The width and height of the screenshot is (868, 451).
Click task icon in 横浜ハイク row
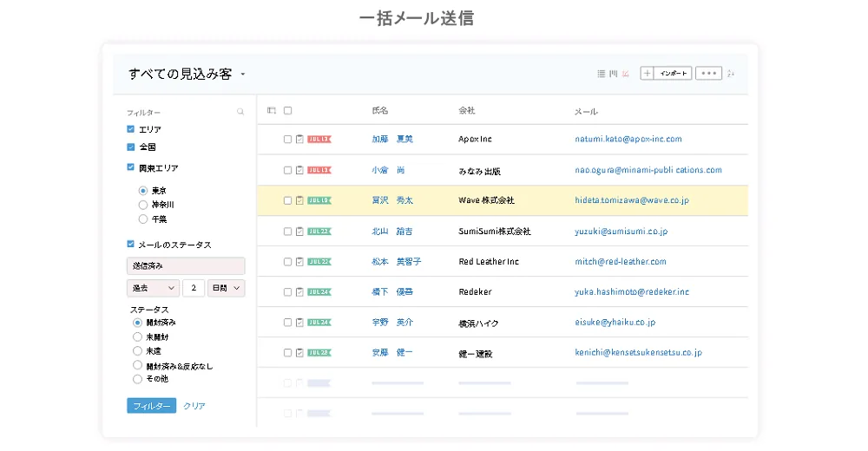pos(299,322)
